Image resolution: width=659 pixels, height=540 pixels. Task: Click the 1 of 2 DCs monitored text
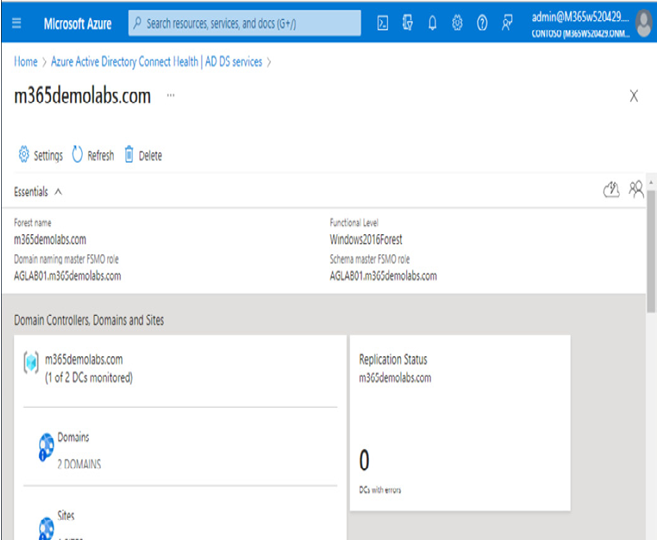pos(89,378)
